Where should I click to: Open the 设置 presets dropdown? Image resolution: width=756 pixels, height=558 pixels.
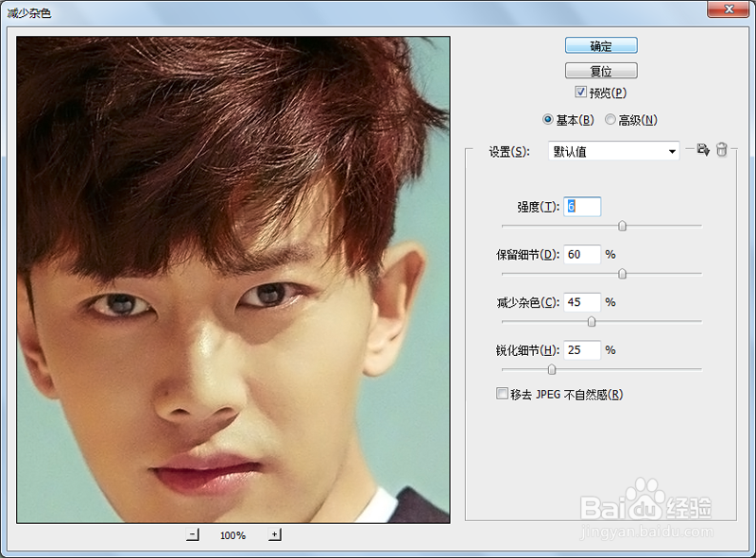tap(613, 151)
